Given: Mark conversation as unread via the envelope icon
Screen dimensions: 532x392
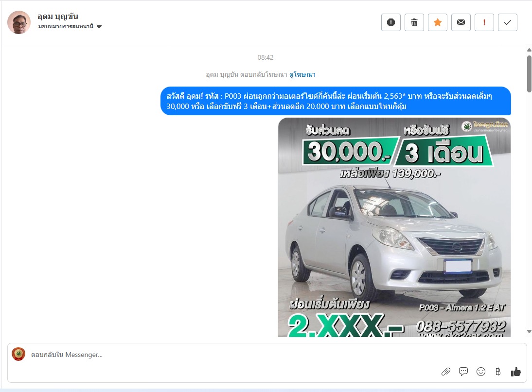Looking at the screenshot, I should tap(461, 22).
